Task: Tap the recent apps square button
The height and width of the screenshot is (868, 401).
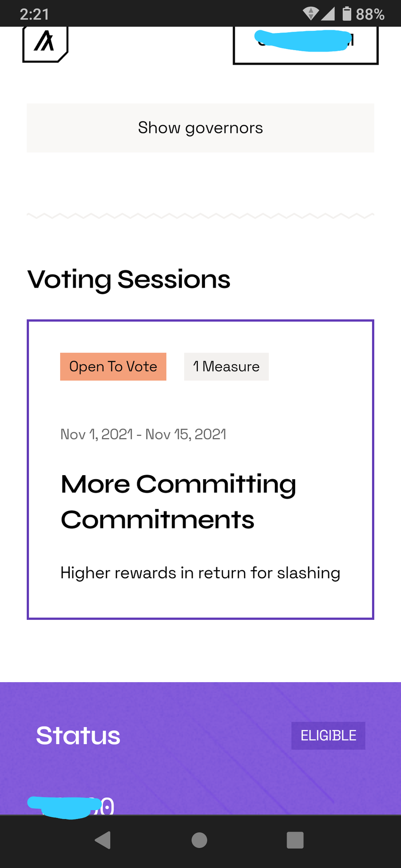Action: [295, 840]
